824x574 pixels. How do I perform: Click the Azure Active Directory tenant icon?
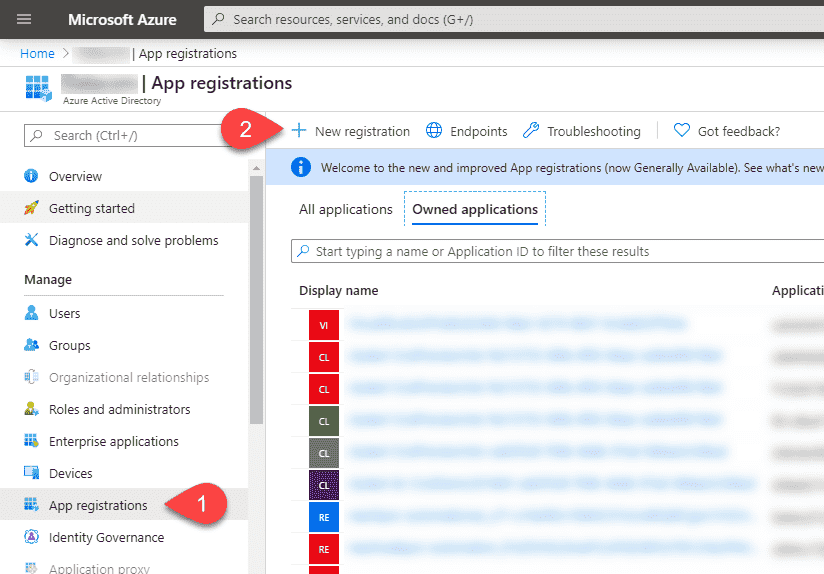[x=38, y=88]
